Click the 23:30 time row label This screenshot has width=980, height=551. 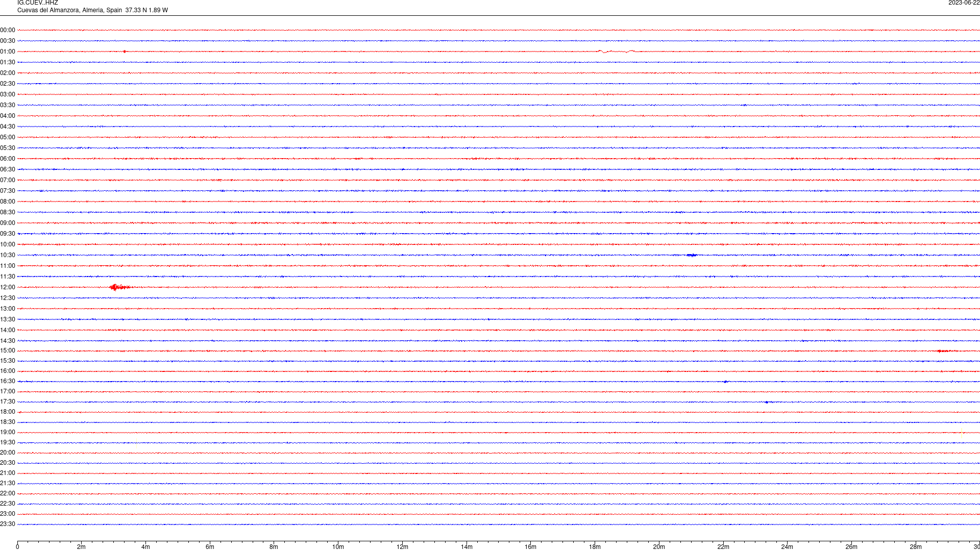point(8,524)
